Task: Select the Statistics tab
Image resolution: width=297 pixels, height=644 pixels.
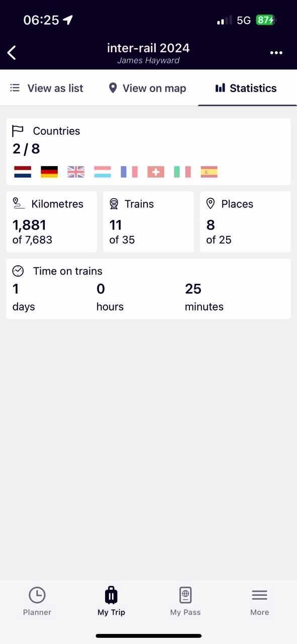Action: click(246, 88)
